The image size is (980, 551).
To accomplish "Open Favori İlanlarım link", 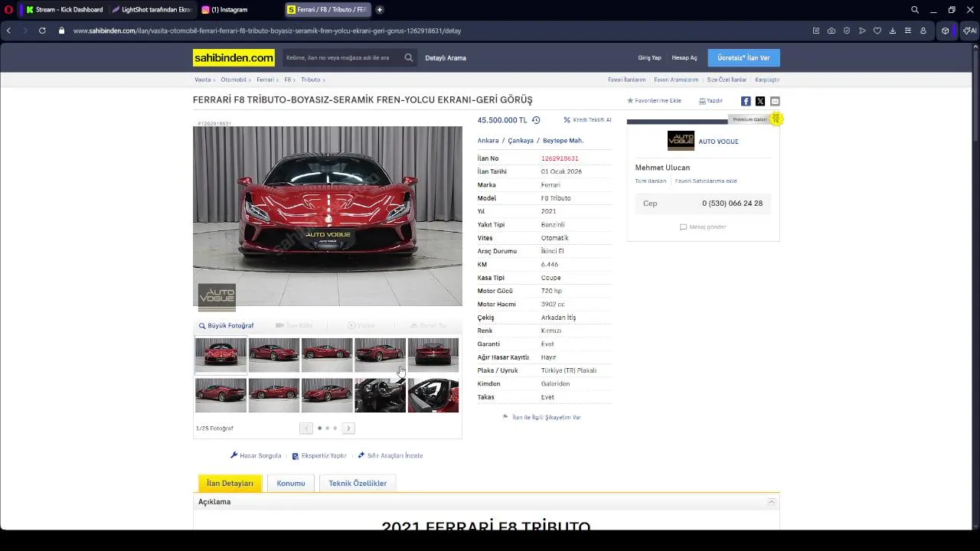I will [x=626, y=80].
